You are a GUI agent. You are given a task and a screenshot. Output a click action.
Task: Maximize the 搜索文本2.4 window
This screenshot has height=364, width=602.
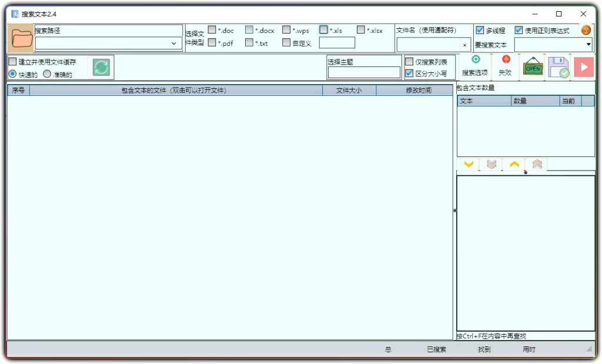point(559,14)
